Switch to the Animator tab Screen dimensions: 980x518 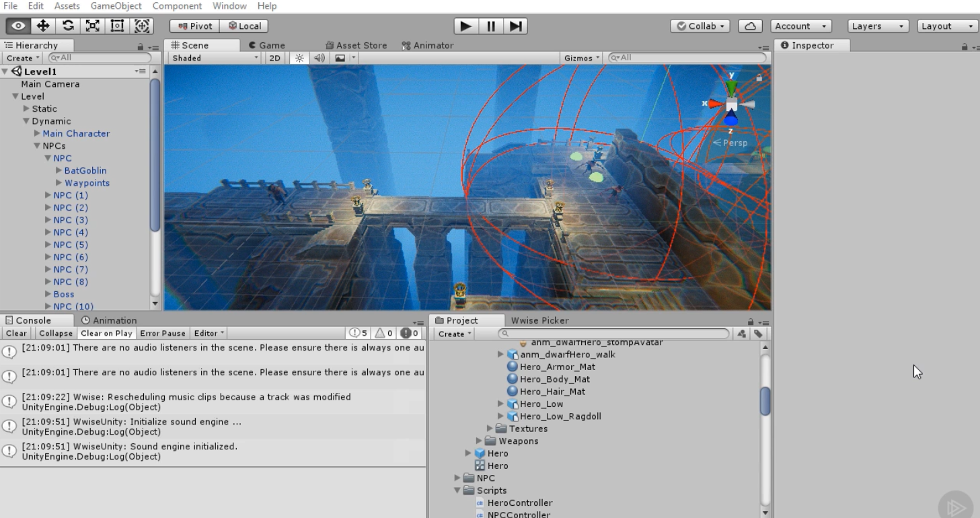(428, 45)
